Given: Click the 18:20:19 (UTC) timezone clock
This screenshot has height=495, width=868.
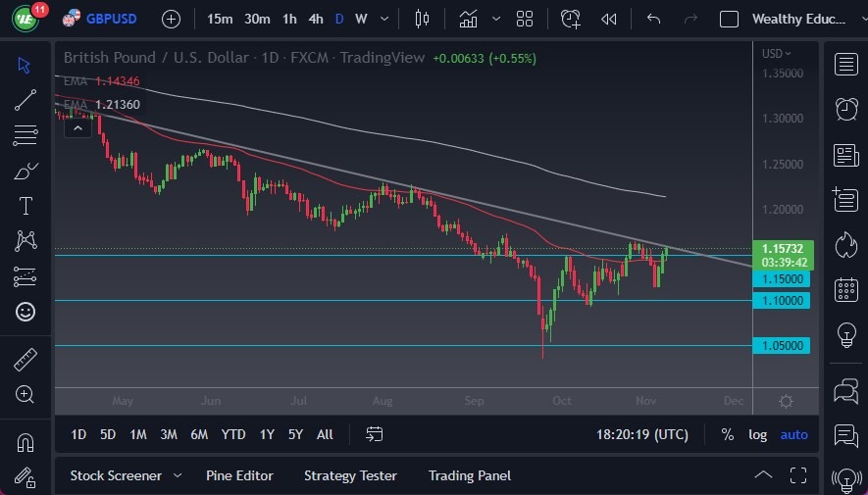Looking at the screenshot, I should pyautogui.click(x=641, y=434).
